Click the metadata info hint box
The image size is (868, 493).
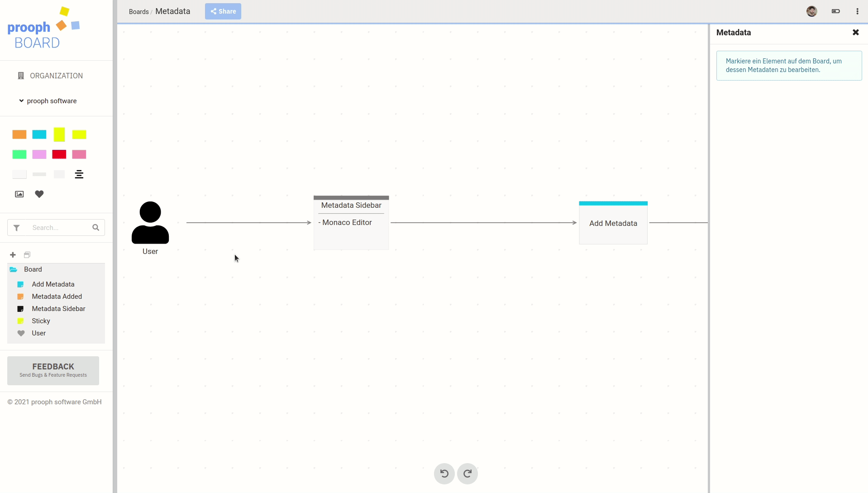[789, 66]
